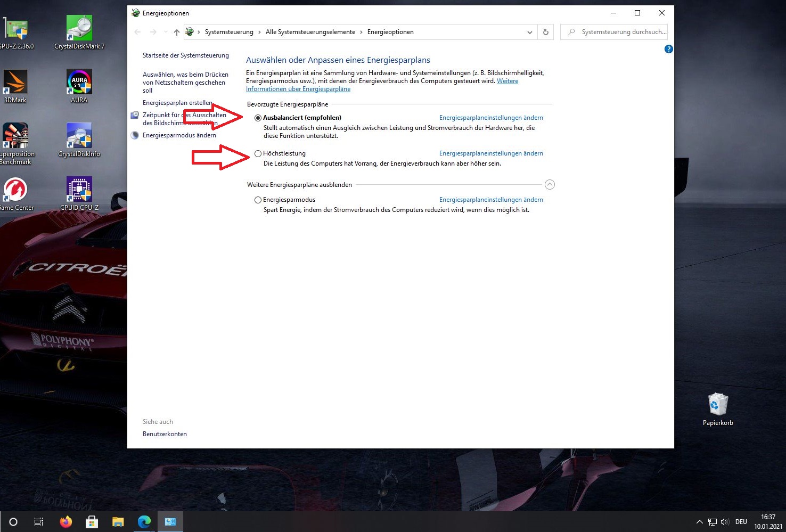Open network status tray icon
786x532 pixels.
point(712,522)
